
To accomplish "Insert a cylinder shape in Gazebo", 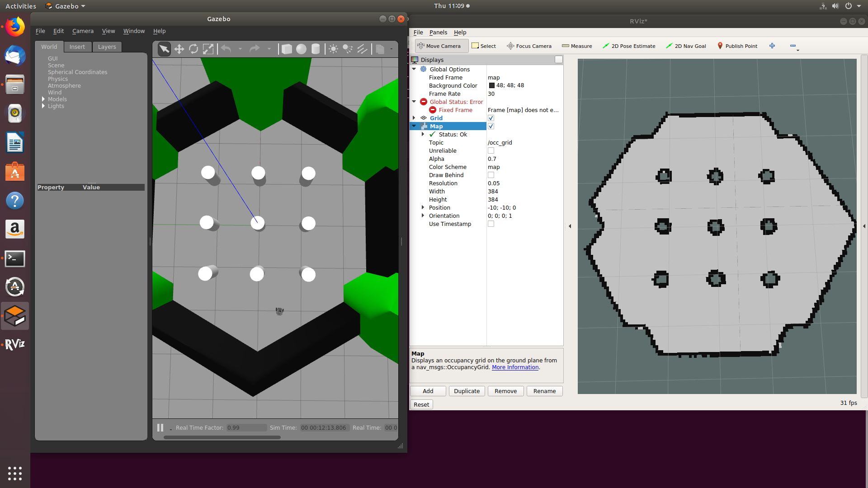I will click(x=316, y=49).
